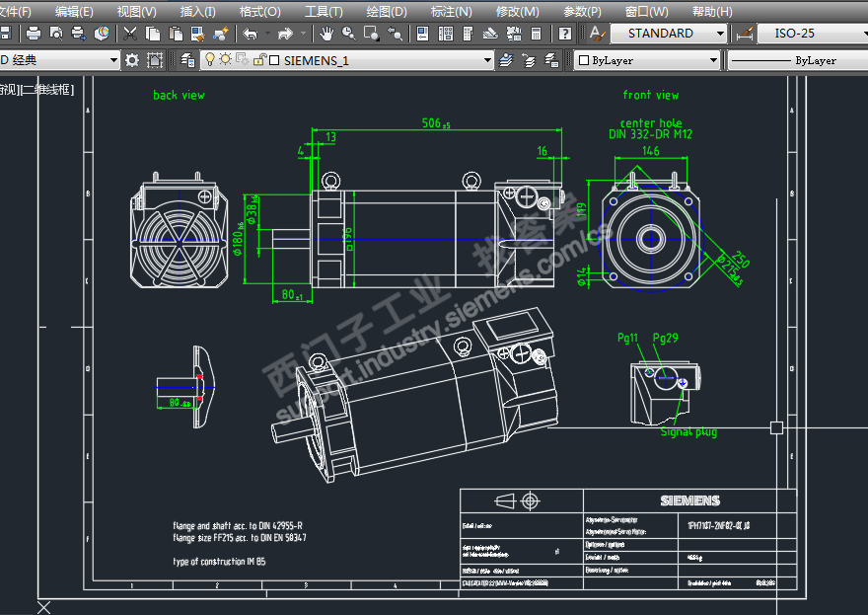Open the 标注(N) menu
The width and height of the screenshot is (868, 615).
point(451,11)
